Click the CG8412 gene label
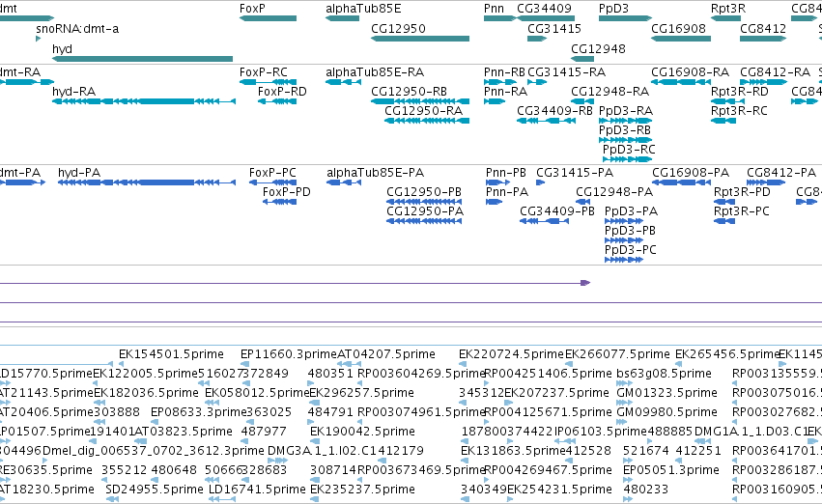This screenshot has height=504, width=822. pyautogui.click(x=763, y=29)
